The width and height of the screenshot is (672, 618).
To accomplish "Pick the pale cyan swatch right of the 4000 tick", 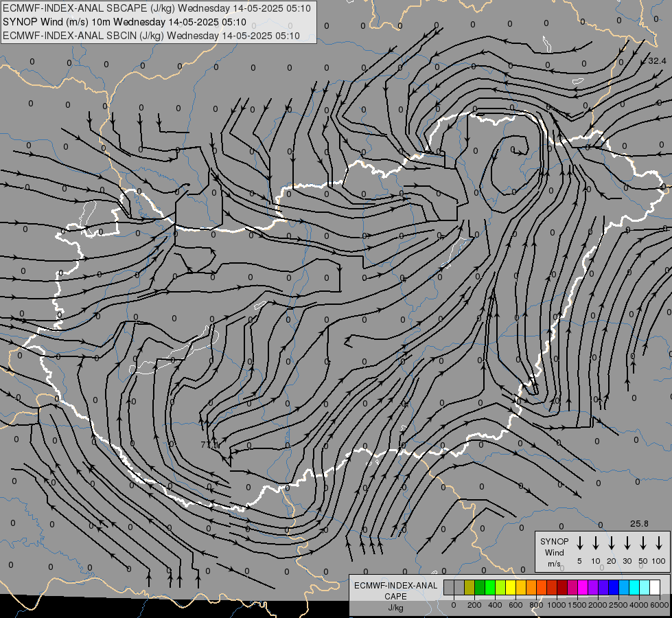I will coord(645,587).
